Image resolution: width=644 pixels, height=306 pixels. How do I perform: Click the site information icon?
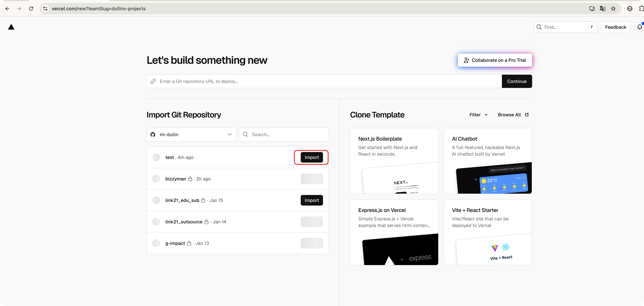click(45, 8)
